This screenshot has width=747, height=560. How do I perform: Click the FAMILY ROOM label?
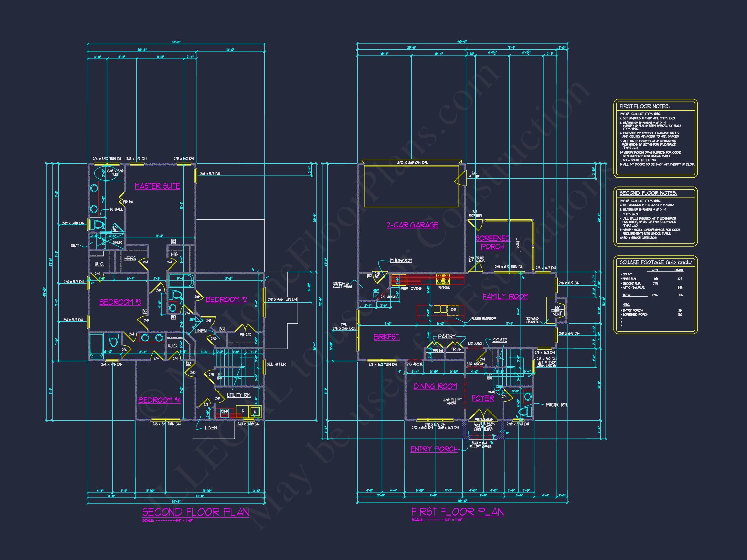(505, 297)
